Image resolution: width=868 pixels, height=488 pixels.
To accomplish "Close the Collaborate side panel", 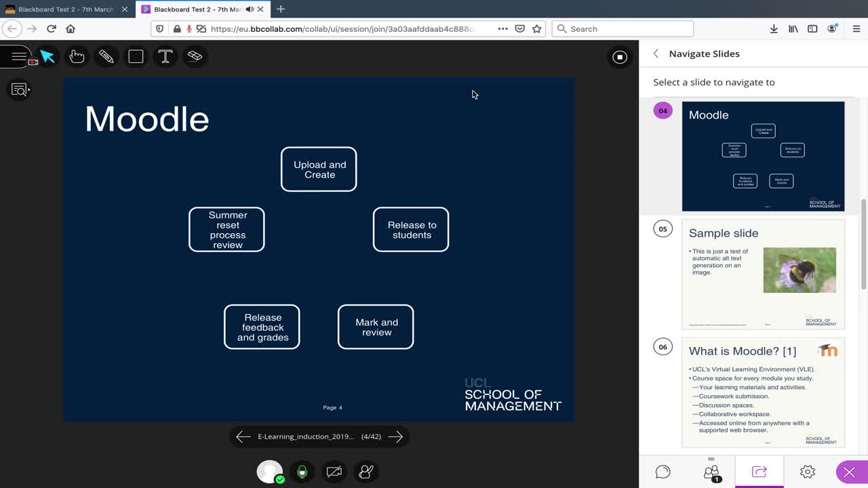I will click(849, 472).
